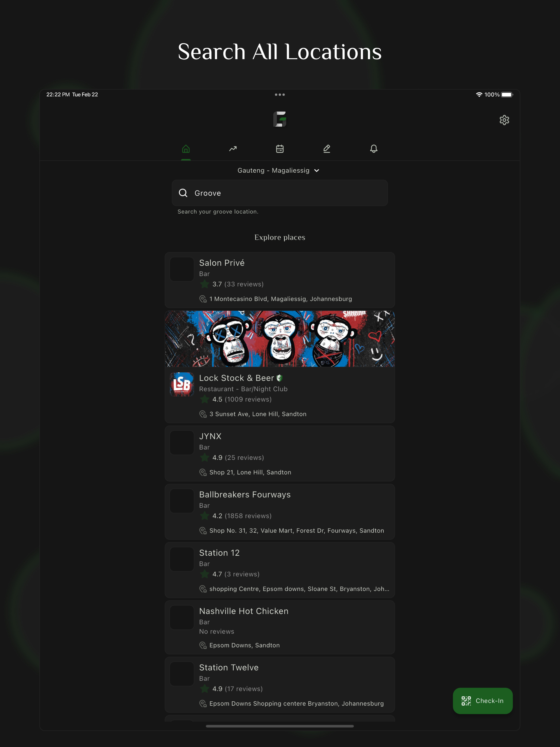Image resolution: width=560 pixels, height=747 pixels.
Task: Open the JYNX bar listing
Action: click(280, 454)
